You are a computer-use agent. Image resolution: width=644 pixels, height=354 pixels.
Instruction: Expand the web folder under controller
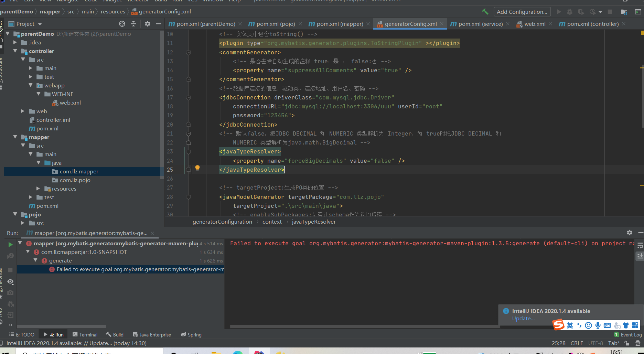point(23,111)
